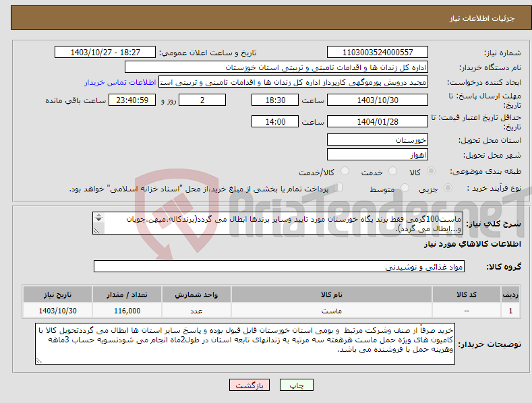Click row number 1 cell

510,311
